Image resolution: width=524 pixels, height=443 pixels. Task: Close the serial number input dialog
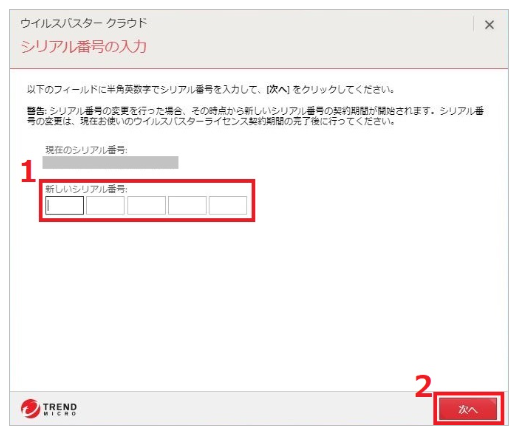click(489, 25)
